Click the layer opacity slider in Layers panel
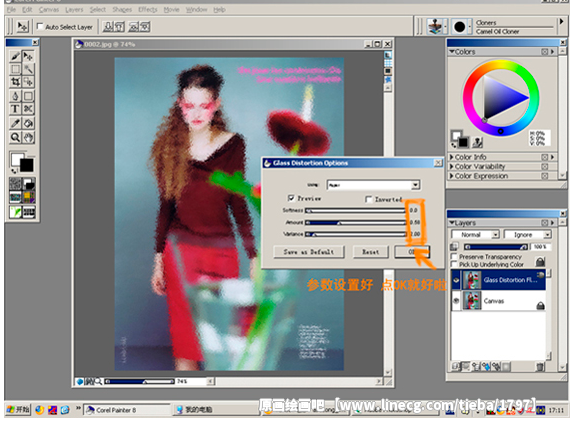This screenshot has height=424, width=577. tap(497, 247)
